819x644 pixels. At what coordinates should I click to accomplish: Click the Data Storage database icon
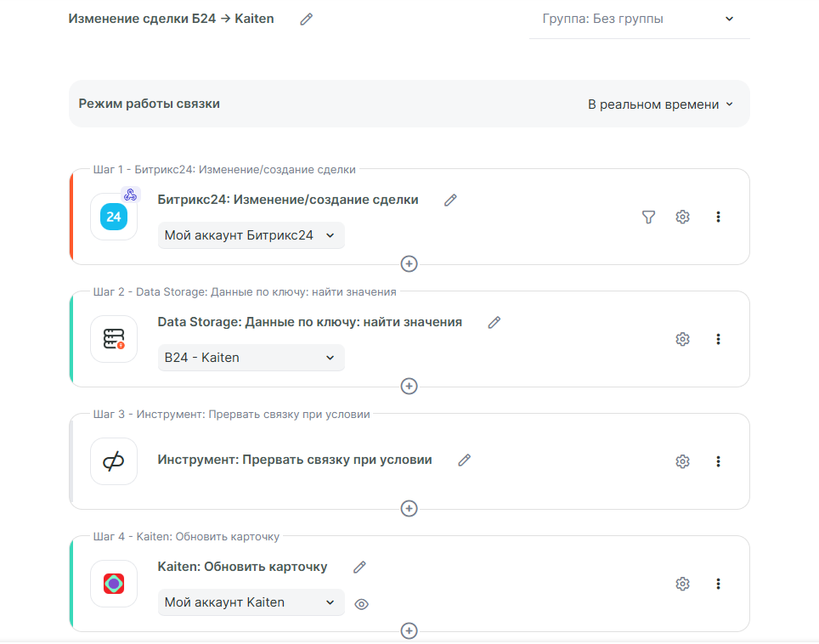click(x=113, y=339)
